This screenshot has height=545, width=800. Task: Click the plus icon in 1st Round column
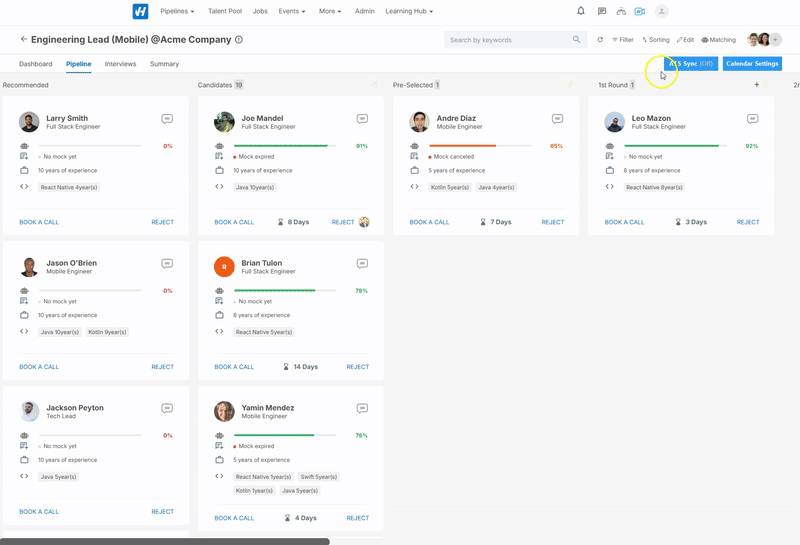[756, 85]
